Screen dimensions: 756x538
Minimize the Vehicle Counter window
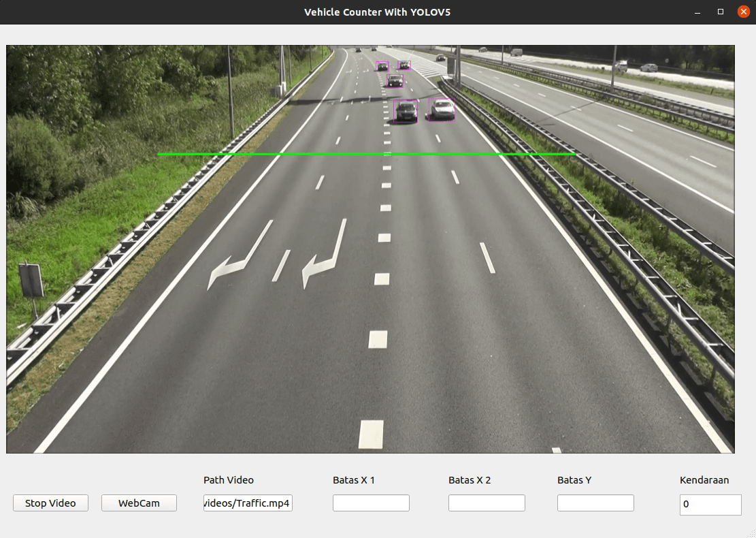click(x=697, y=12)
